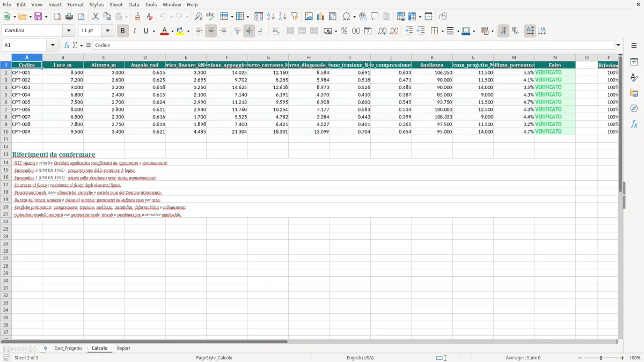644x362 pixels.
Task: Open the Draw Functions shapes icon
Action: click(x=443, y=17)
